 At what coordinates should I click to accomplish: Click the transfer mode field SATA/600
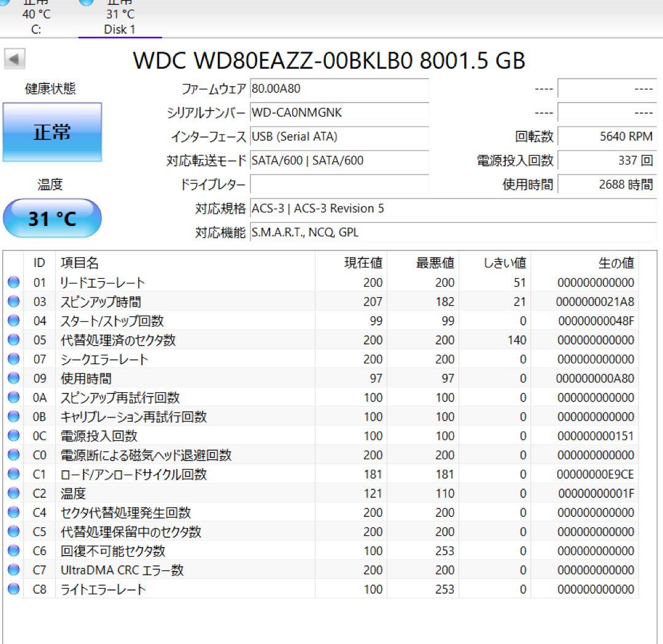point(339,161)
